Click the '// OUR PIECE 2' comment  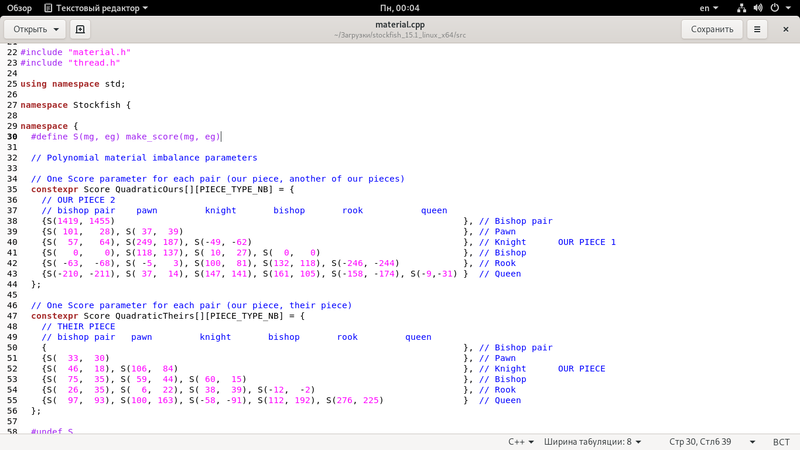click(x=78, y=200)
